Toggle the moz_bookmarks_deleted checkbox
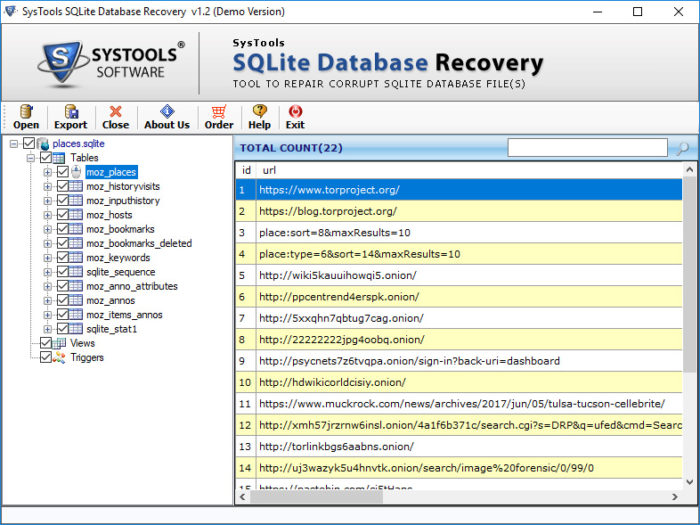This screenshot has width=700, height=525. click(62, 243)
